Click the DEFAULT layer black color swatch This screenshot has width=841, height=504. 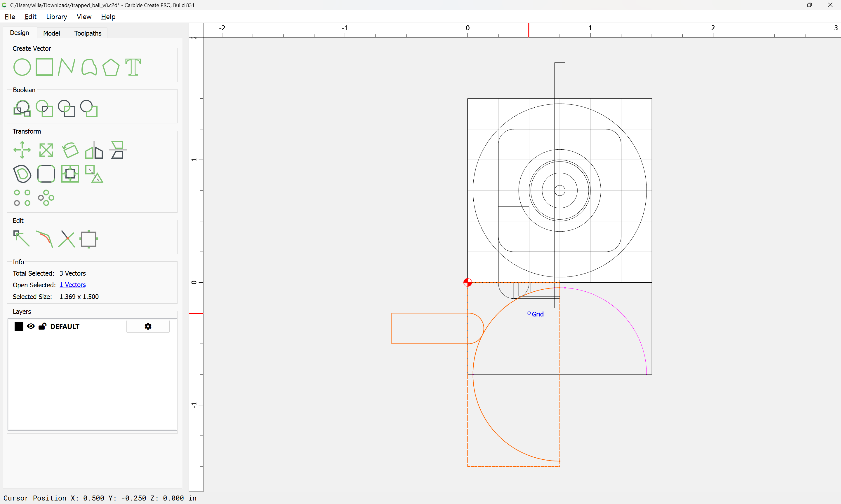(x=19, y=326)
